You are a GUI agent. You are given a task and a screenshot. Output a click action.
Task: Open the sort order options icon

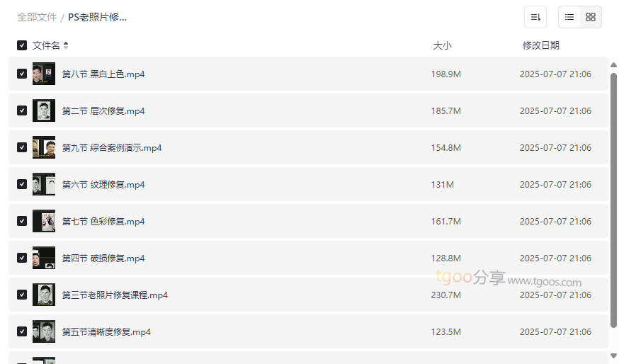pos(535,17)
